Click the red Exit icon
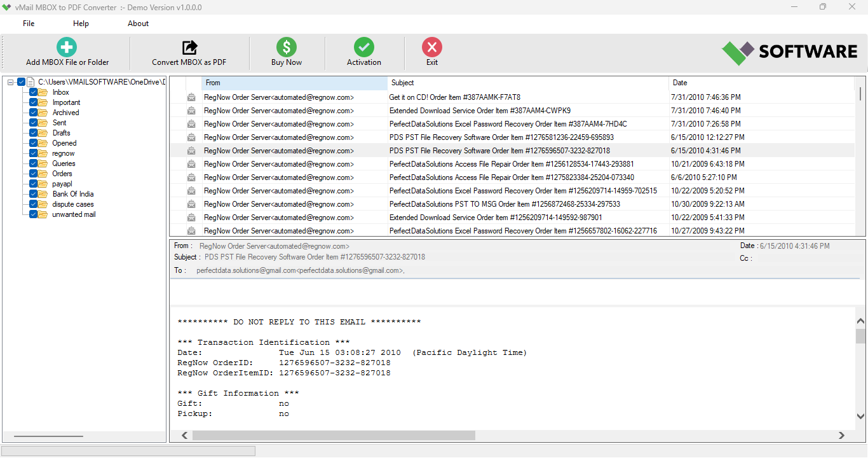This screenshot has height=458, width=868. pos(431,46)
